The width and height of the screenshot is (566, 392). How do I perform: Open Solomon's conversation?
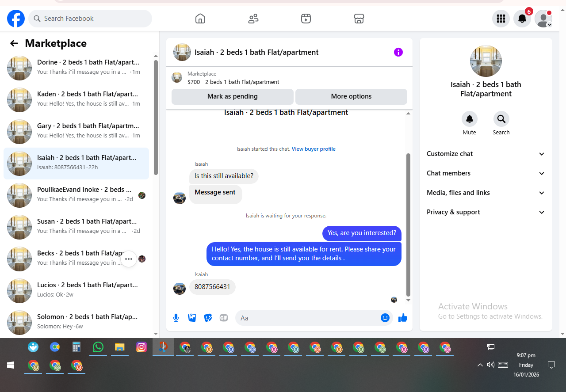(x=76, y=323)
